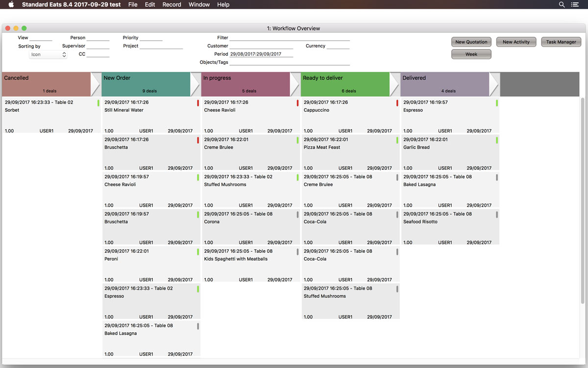Click the Week button

tap(471, 54)
